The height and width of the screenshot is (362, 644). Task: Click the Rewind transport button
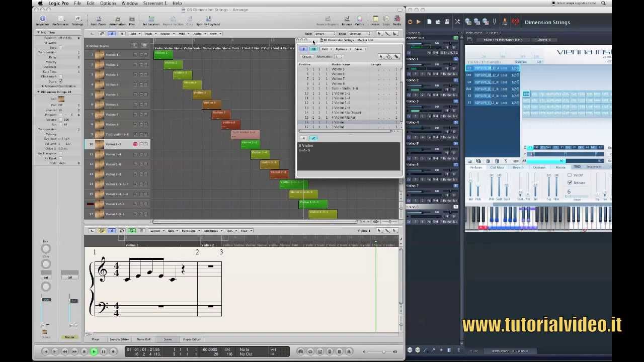(64, 351)
